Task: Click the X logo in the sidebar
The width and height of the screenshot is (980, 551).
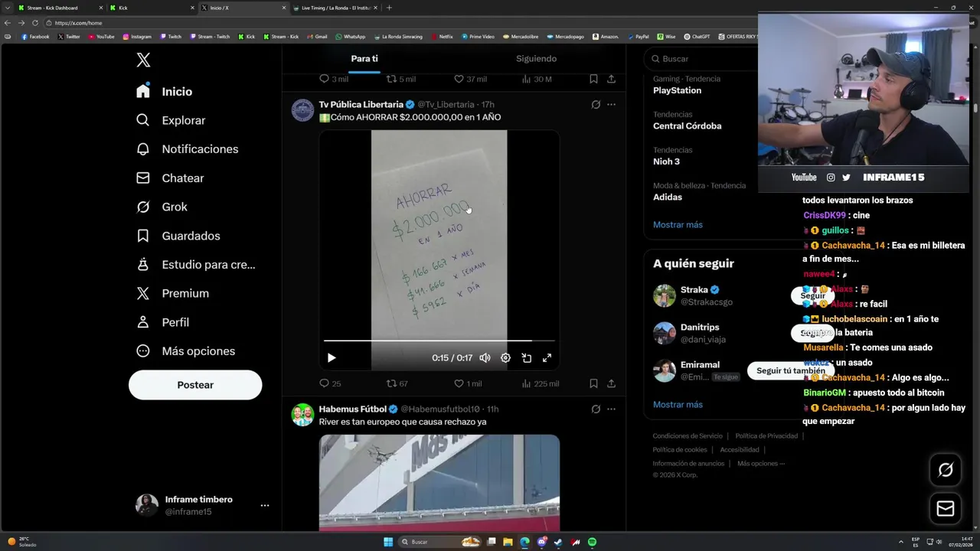Action: click(x=143, y=60)
